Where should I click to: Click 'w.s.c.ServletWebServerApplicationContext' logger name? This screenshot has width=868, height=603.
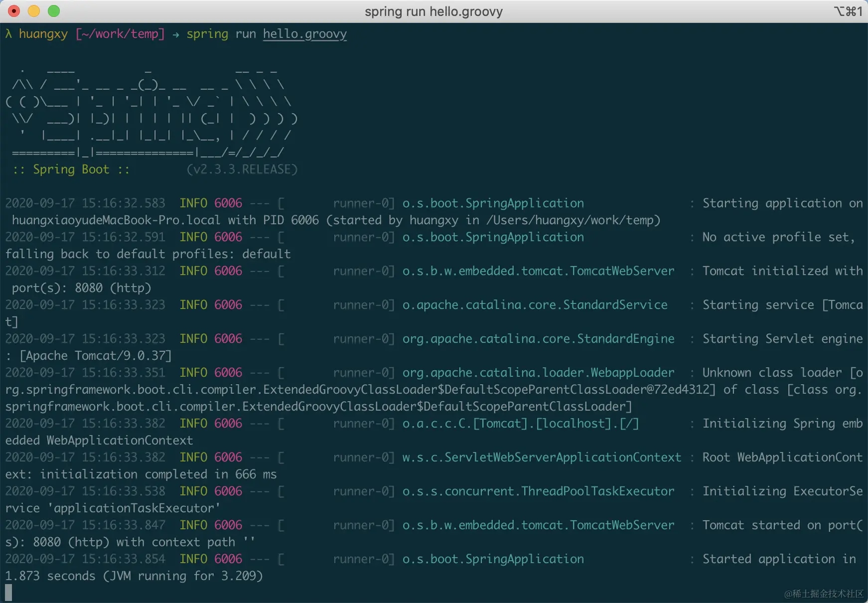(x=542, y=457)
